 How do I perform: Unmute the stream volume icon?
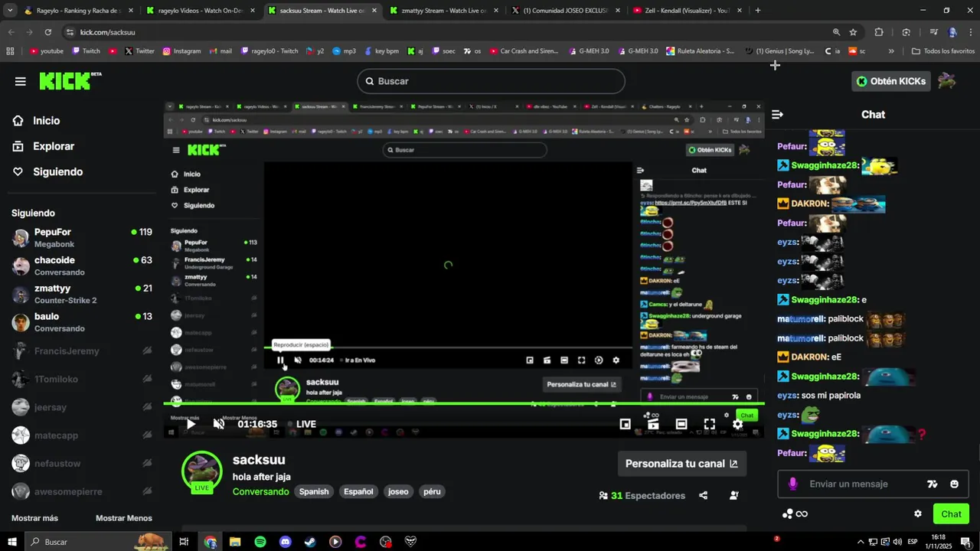click(218, 424)
